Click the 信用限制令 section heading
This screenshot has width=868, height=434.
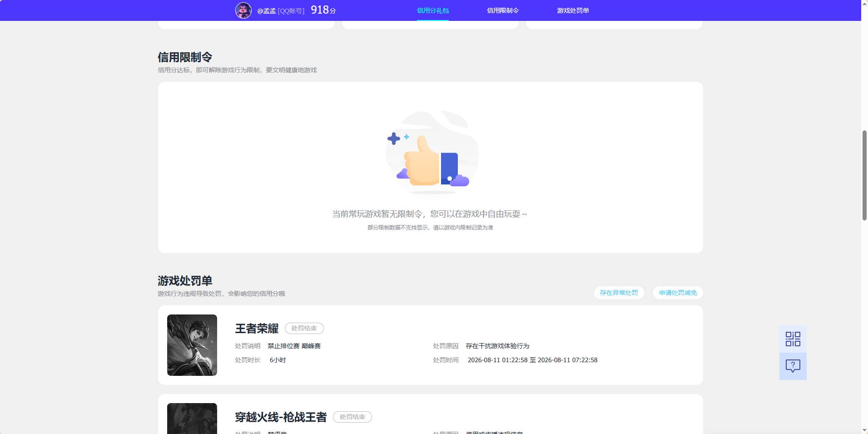pyautogui.click(x=185, y=57)
